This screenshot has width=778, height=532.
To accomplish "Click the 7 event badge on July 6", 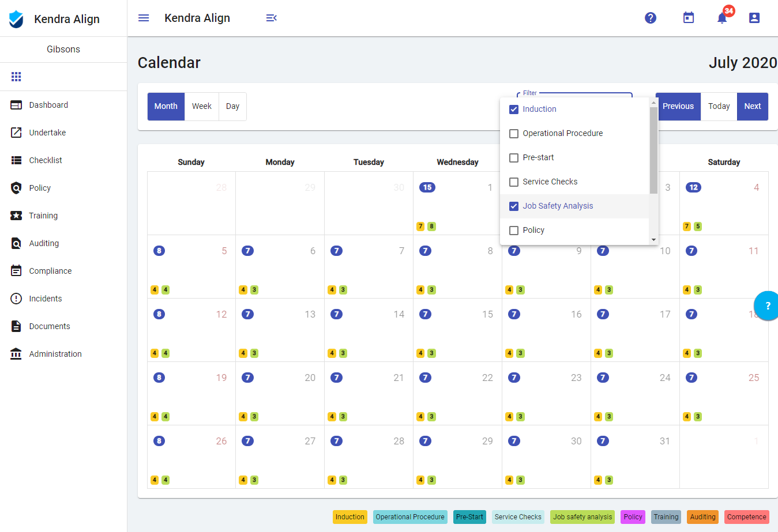I will (248, 251).
